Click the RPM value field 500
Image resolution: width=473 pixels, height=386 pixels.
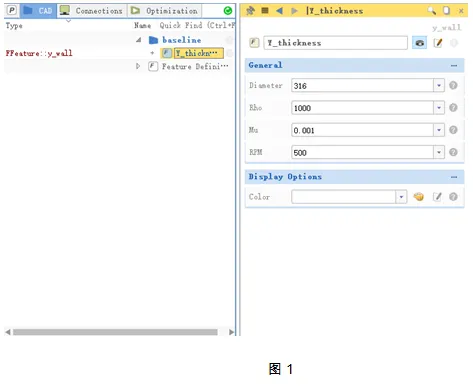click(362, 152)
